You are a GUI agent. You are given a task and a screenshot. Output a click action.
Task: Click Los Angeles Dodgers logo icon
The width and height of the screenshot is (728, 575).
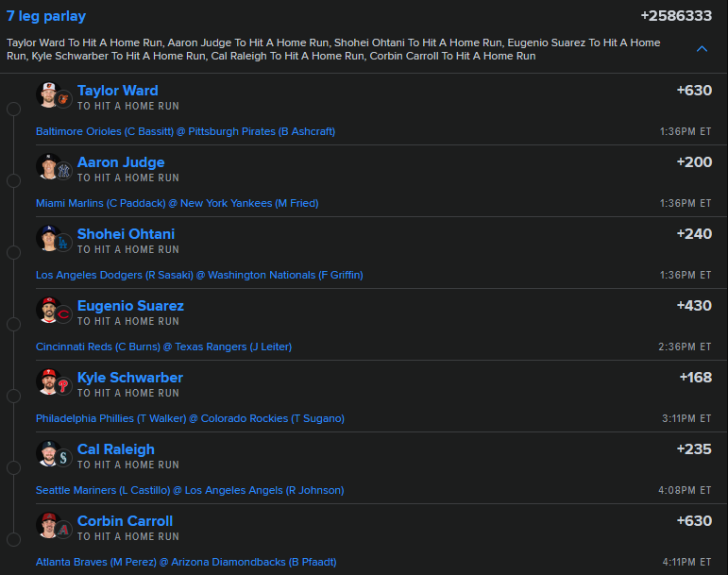[x=63, y=243]
